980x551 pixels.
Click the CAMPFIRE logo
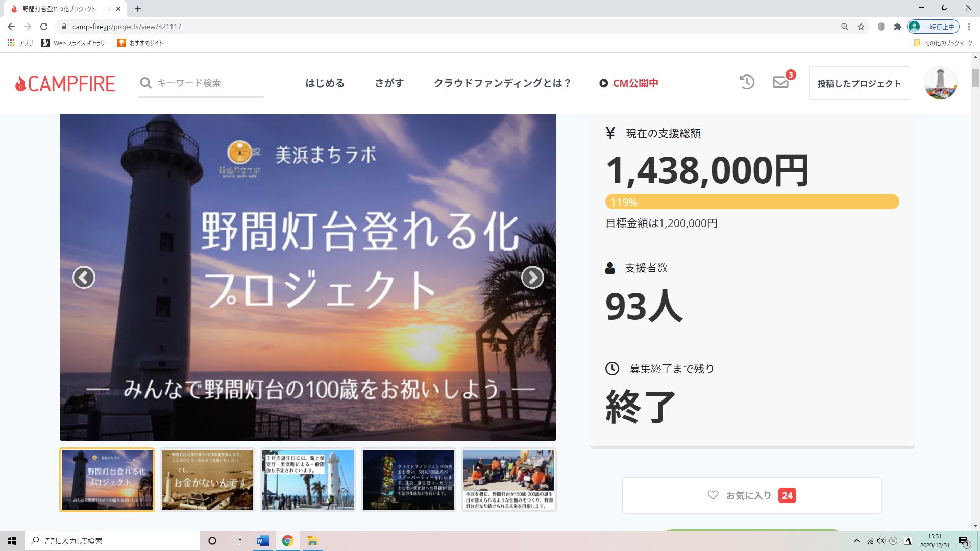point(65,84)
